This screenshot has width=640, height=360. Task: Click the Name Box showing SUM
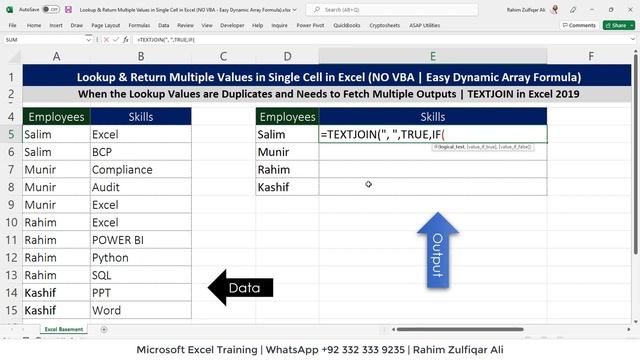coord(44,40)
